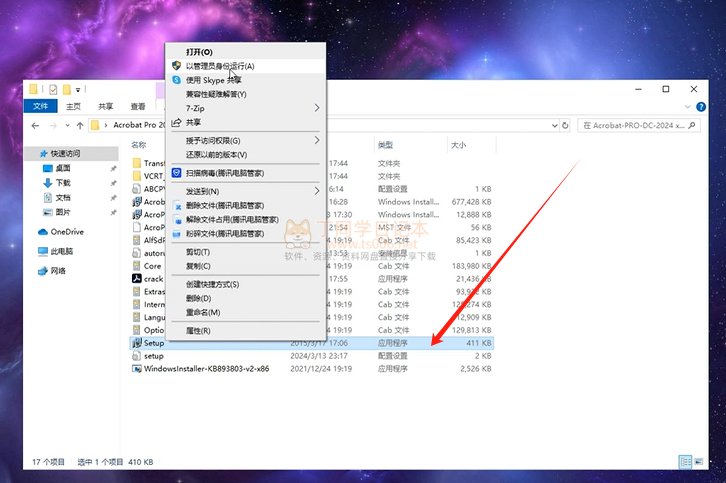Select the 'crack' application file
The height and width of the screenshot is (483, 726).
tap(154, 279)
